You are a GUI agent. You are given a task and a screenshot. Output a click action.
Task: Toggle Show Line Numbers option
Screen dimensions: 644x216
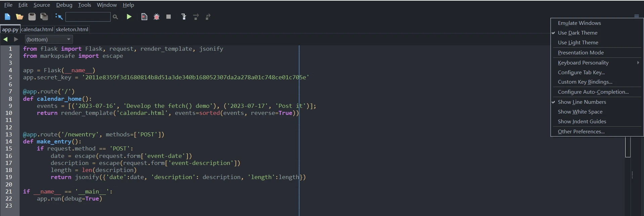(597, 102)
